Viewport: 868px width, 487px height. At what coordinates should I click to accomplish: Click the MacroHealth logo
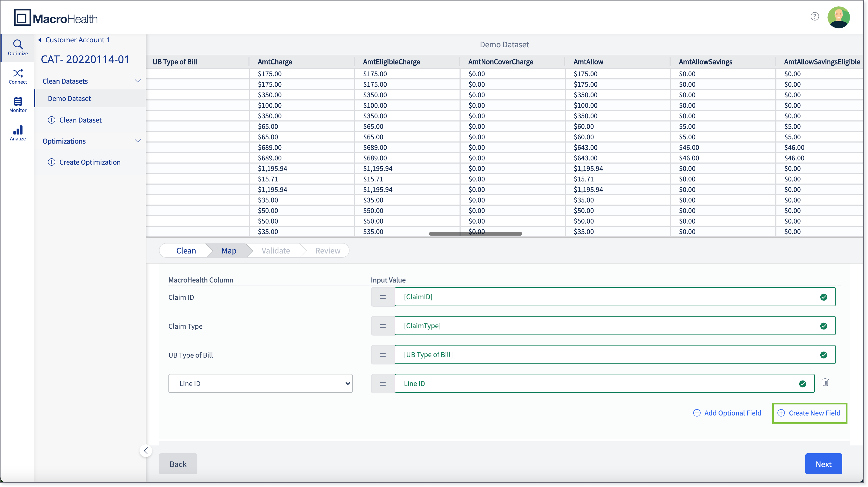point(56,18)
